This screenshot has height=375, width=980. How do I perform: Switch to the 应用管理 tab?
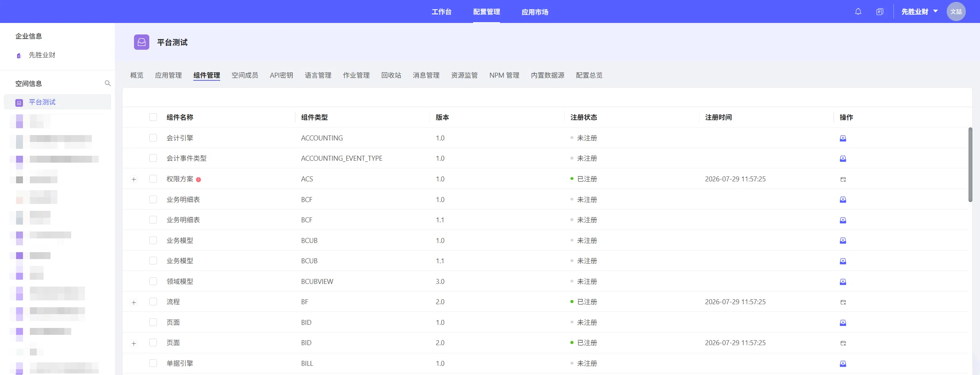click(x=168, y=75)
